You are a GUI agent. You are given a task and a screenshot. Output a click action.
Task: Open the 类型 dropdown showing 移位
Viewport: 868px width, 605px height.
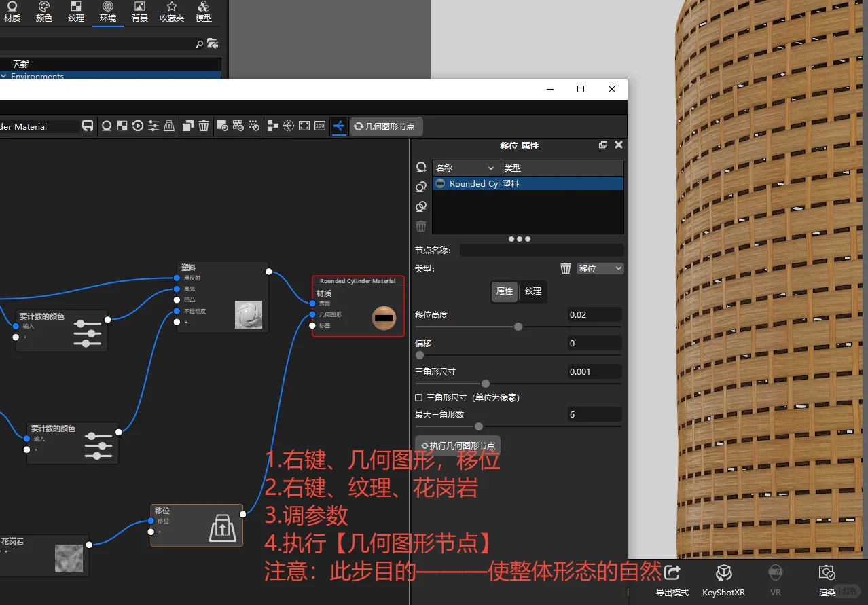600,268
